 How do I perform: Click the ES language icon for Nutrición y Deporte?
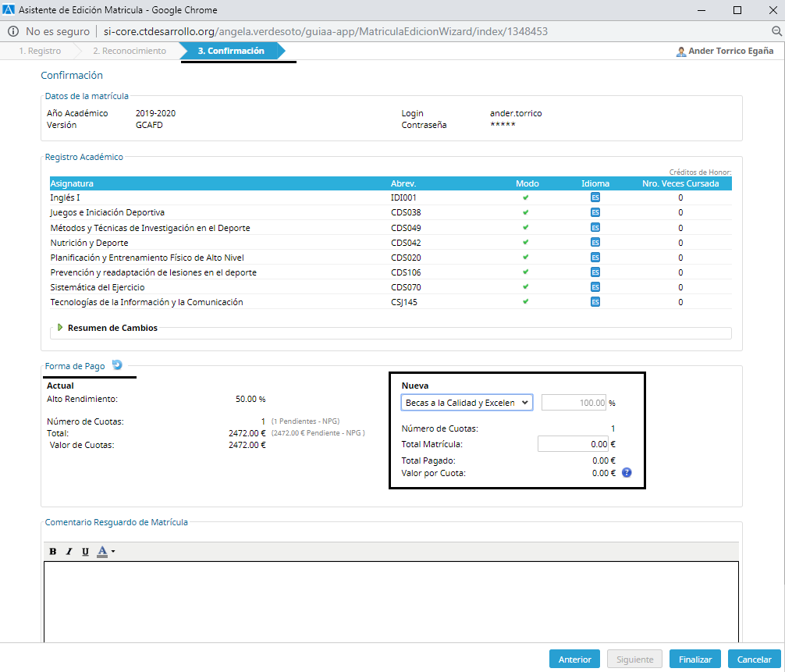[595, 243]
